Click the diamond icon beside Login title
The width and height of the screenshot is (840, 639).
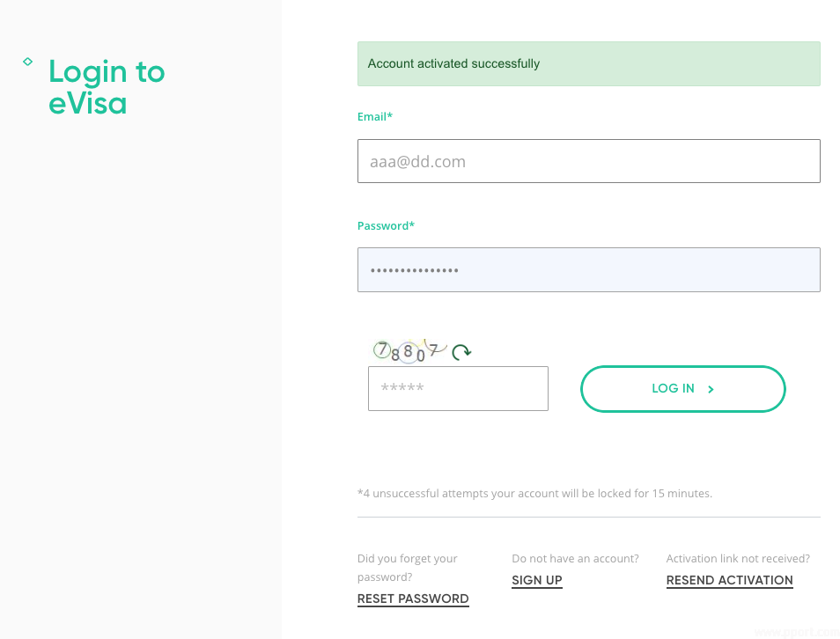pos(28,62)
